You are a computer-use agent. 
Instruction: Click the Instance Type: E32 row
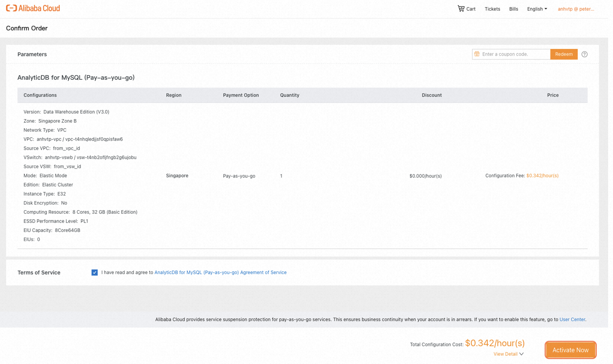click(45, 194)
